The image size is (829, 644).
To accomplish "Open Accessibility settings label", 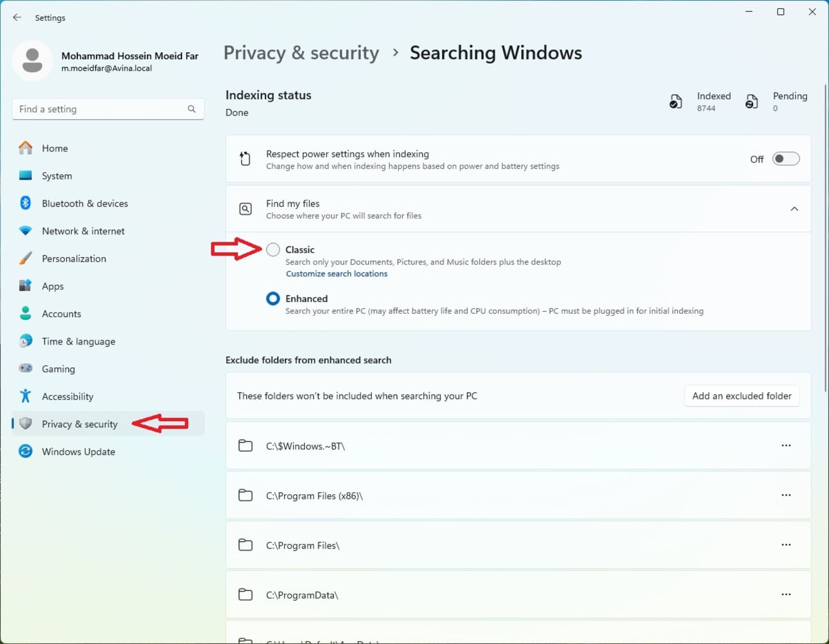I will click(67, 397).
